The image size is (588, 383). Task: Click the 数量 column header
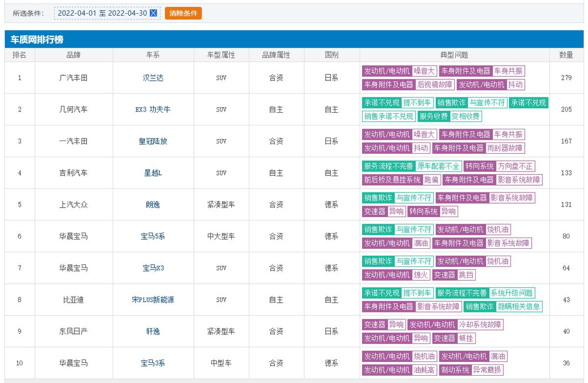tap(566, 55)
